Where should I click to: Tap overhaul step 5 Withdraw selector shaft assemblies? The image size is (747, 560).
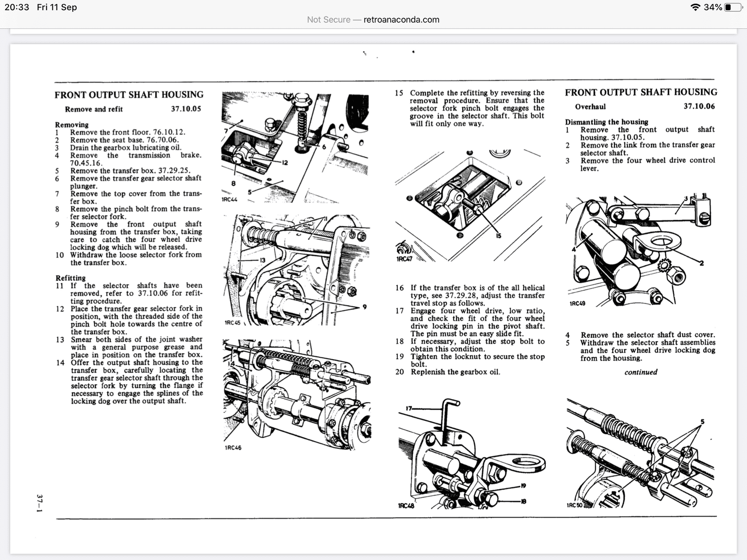point(640,350)
